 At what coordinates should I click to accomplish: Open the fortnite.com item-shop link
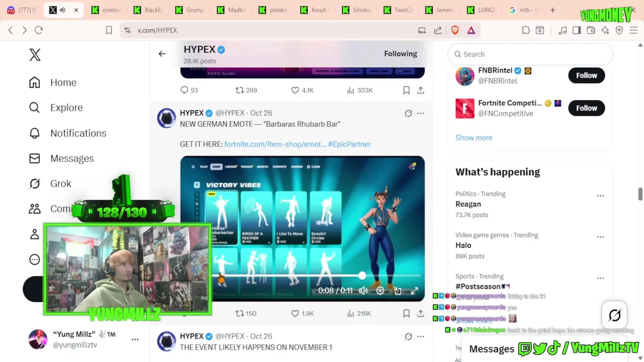click(275, 144)
